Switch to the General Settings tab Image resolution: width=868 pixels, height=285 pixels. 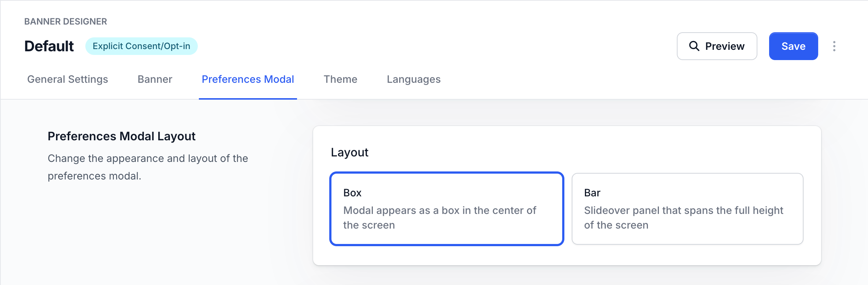click(x=67, y=79)
